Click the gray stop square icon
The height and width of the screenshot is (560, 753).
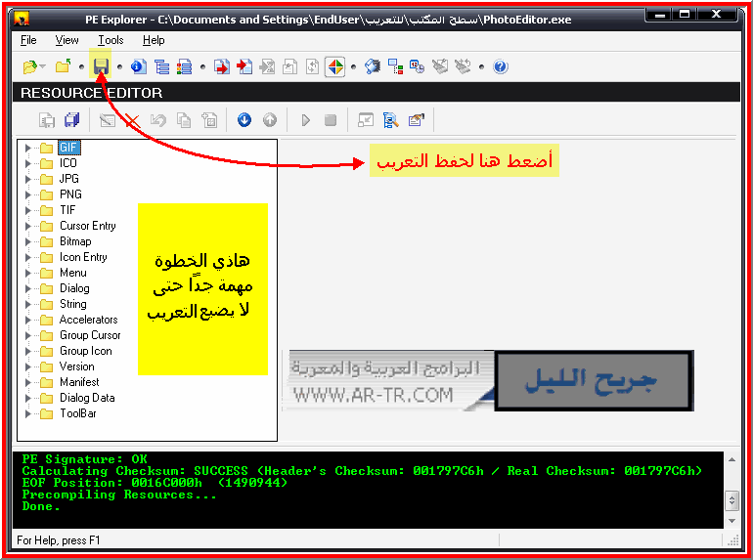click(331, 120)
